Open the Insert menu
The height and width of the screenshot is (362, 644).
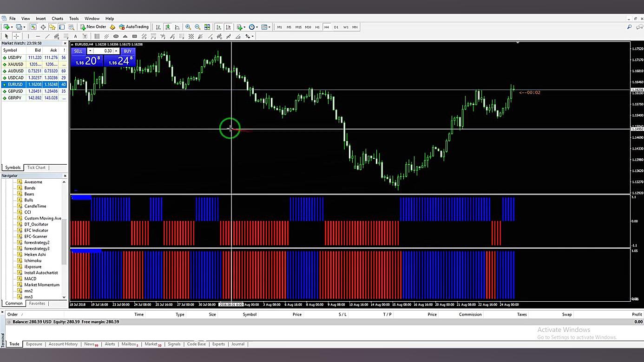tap(41, 19)
